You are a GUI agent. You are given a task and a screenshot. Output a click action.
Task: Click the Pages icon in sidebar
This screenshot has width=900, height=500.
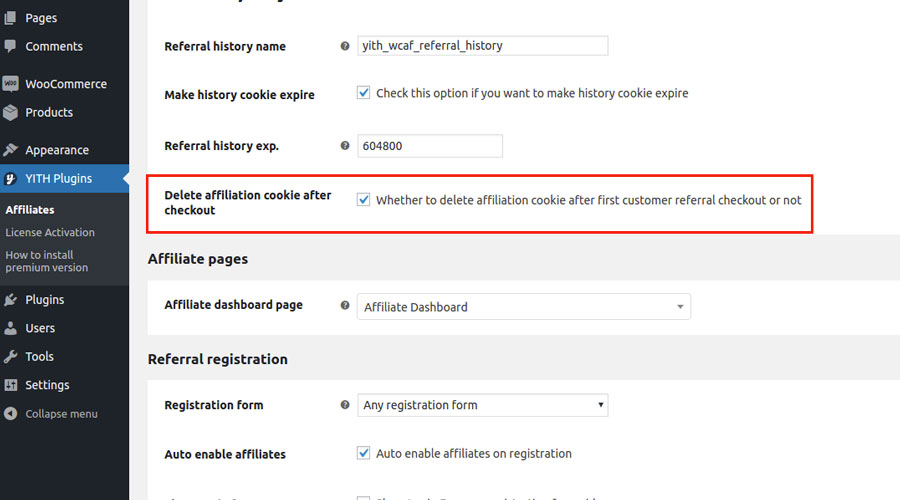coord(10,18)
